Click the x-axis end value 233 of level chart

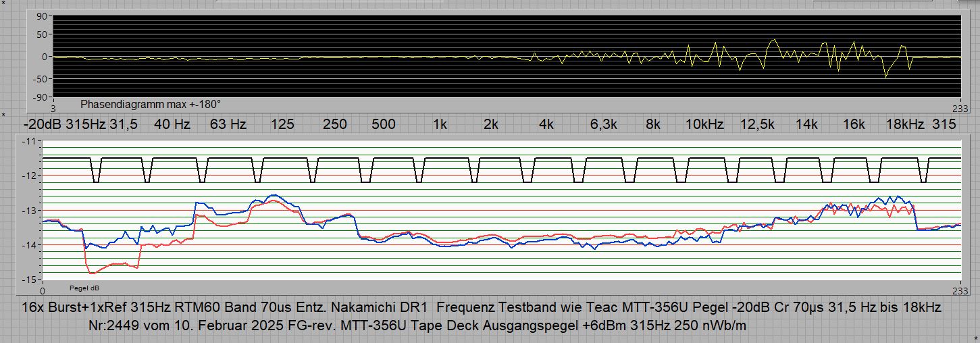coord(960,290)
